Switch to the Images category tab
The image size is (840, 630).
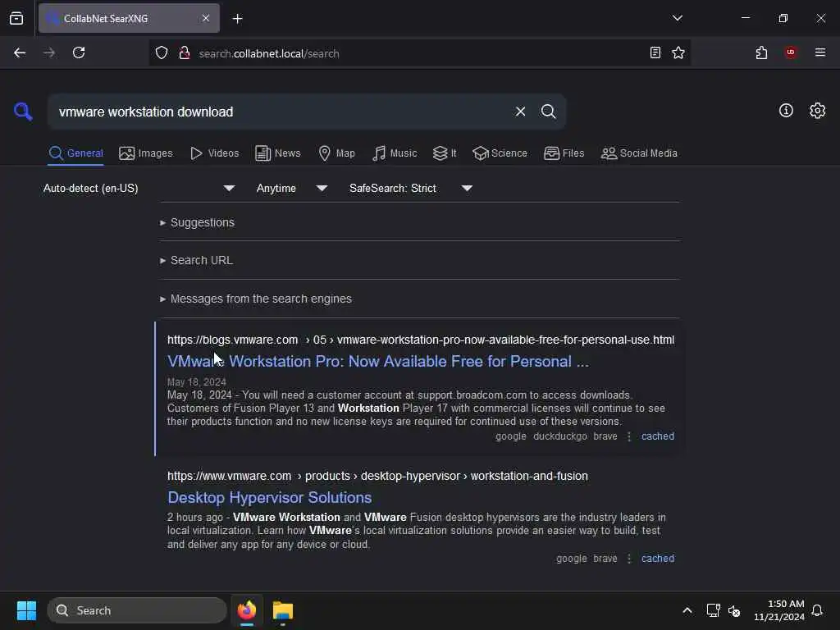146,153
